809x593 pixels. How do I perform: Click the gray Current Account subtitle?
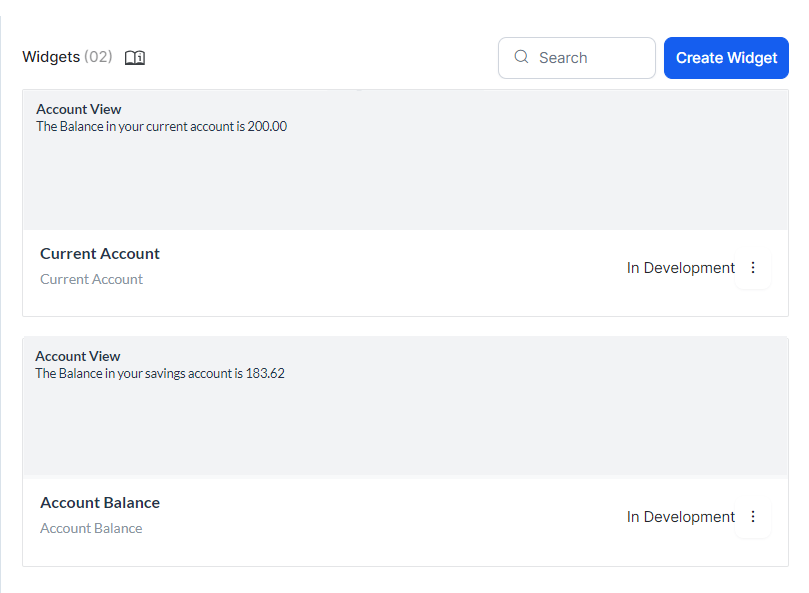[91, 279]
